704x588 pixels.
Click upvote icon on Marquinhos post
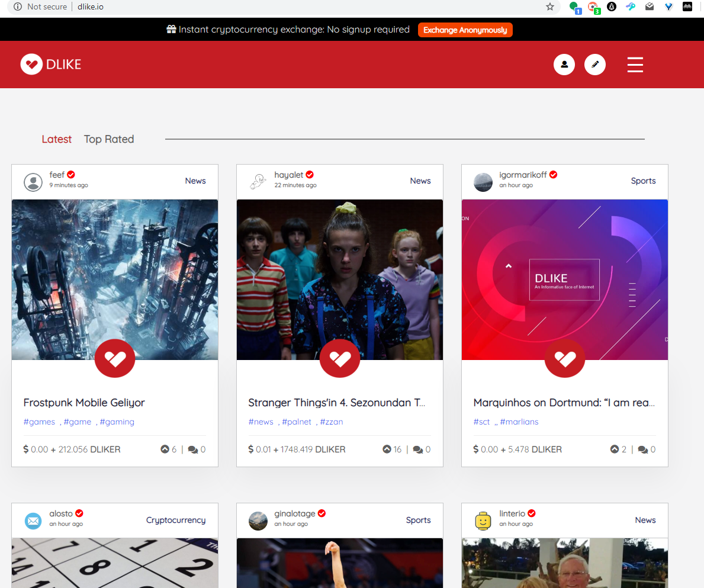tap(615, 449)
